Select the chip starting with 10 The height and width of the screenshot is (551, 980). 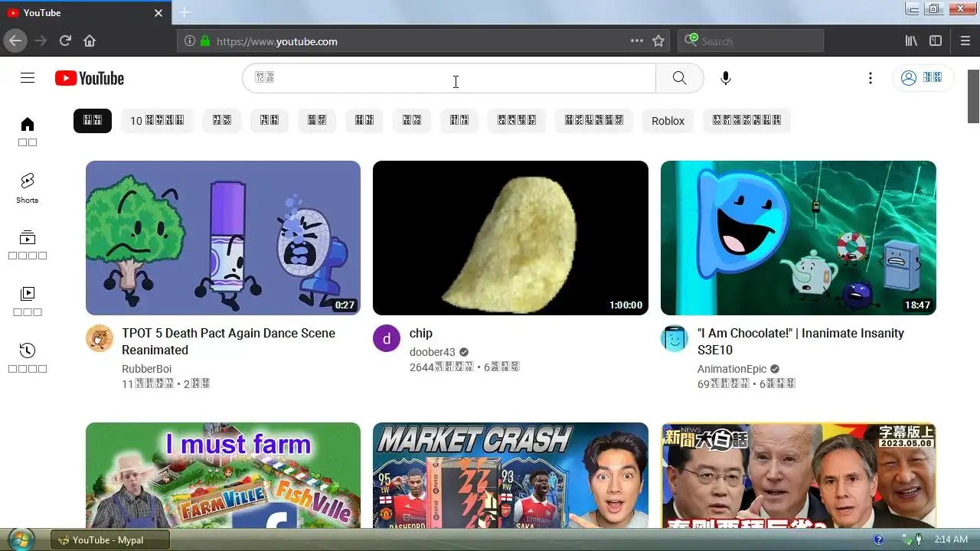click(157, 121)
